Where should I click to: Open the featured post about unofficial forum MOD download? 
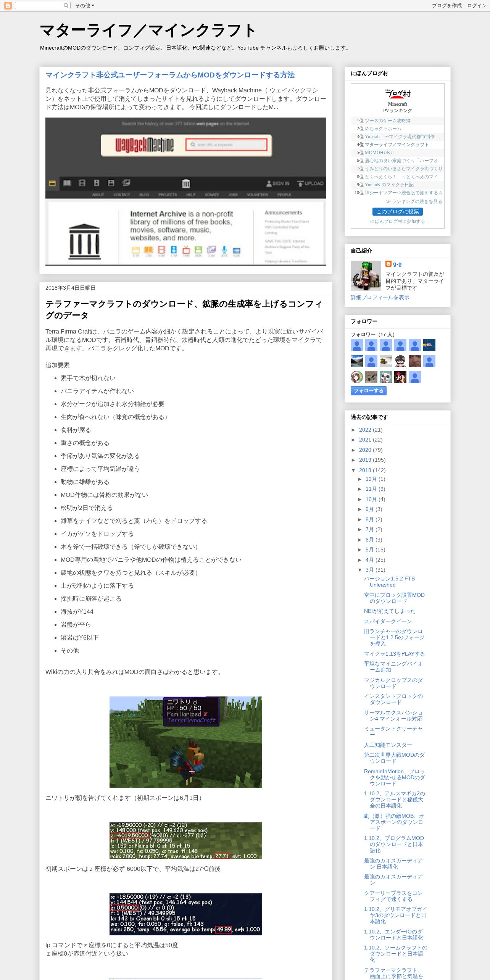tap(170, 75)
